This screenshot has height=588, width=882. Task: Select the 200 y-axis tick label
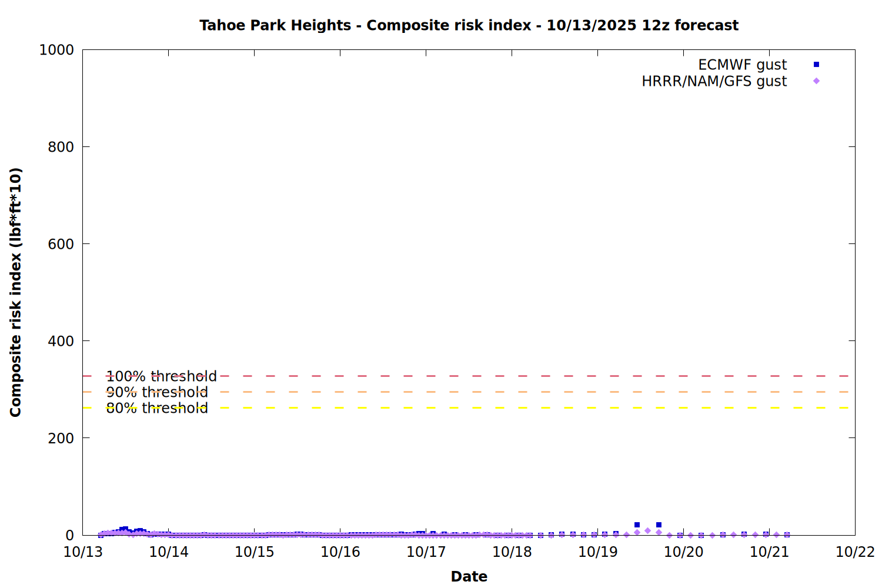click(x=61, y=438)
